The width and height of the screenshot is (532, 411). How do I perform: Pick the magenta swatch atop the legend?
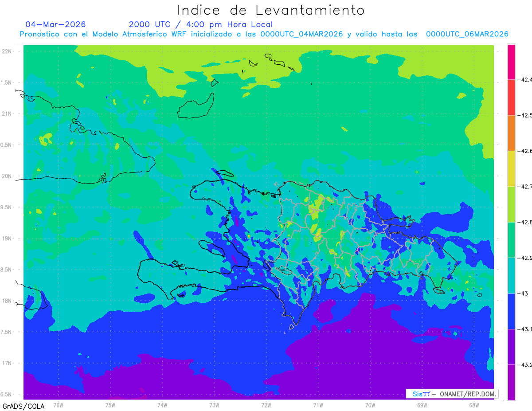tap(511, 62)
